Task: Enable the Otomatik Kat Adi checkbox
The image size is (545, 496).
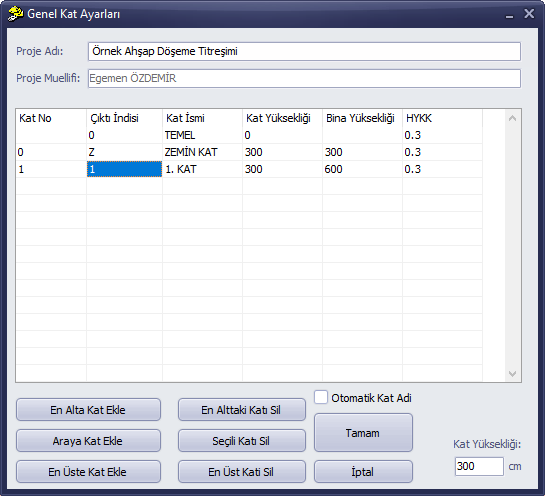Action: tap(321, 397)
